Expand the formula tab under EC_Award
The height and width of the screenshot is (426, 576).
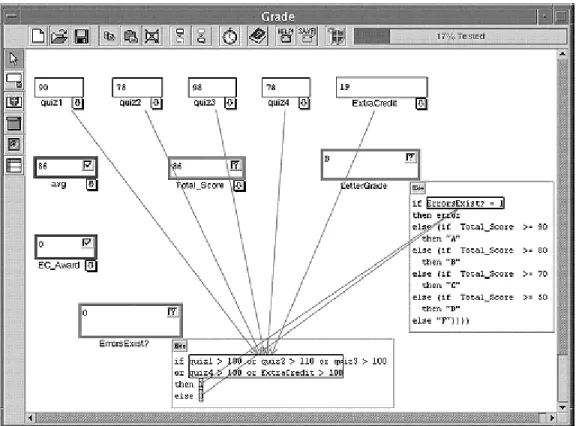click(91, 266)
